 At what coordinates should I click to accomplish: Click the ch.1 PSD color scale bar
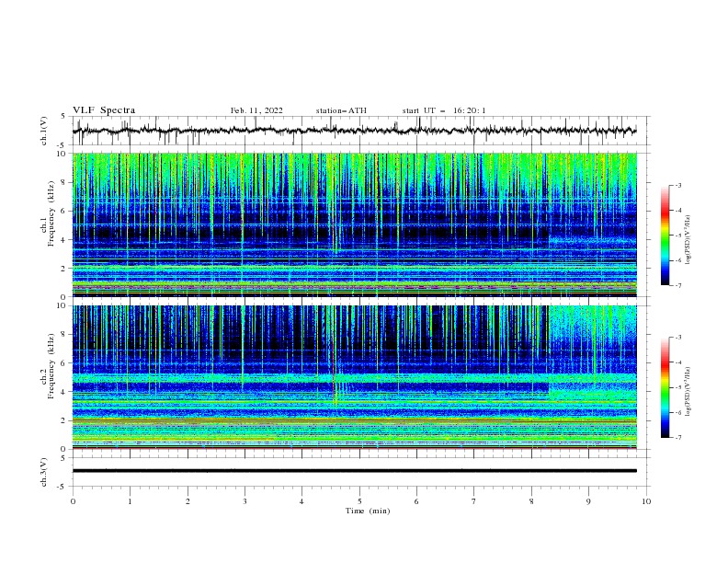[665, 236]
